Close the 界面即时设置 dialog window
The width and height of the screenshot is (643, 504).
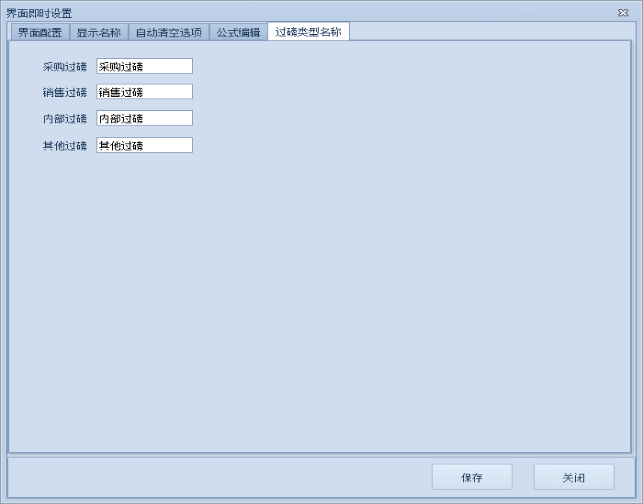pos(623,13)
